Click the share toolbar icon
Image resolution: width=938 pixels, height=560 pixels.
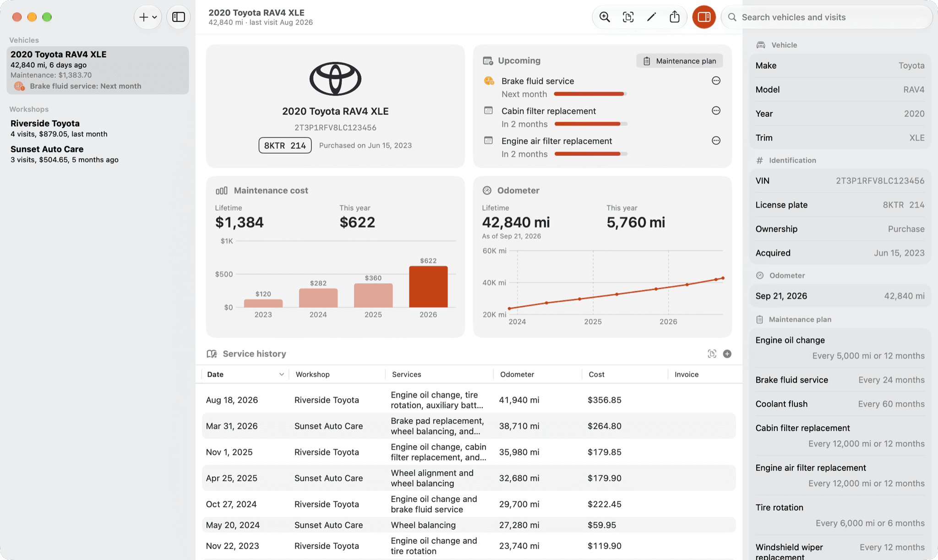[675, 17]
